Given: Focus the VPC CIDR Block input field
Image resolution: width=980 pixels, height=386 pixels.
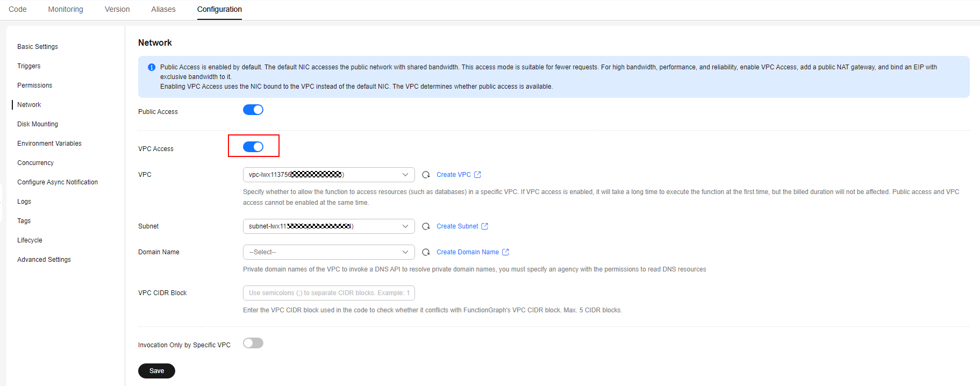Looking at the screenshot, I should (329, 293).
